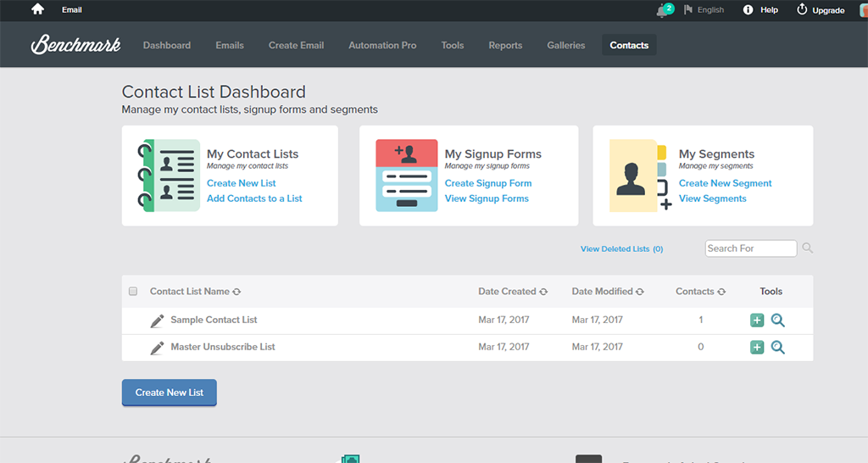This screenshot has width=868, height=463.
Task: Click the Help info icon
Action: click(748, 9)
